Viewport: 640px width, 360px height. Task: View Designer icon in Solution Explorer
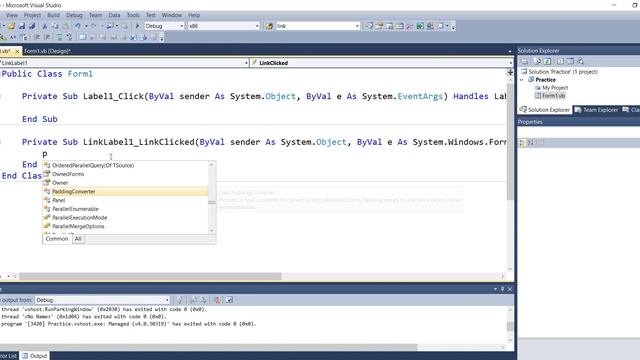pyautogui.click(x=570, y=62)
